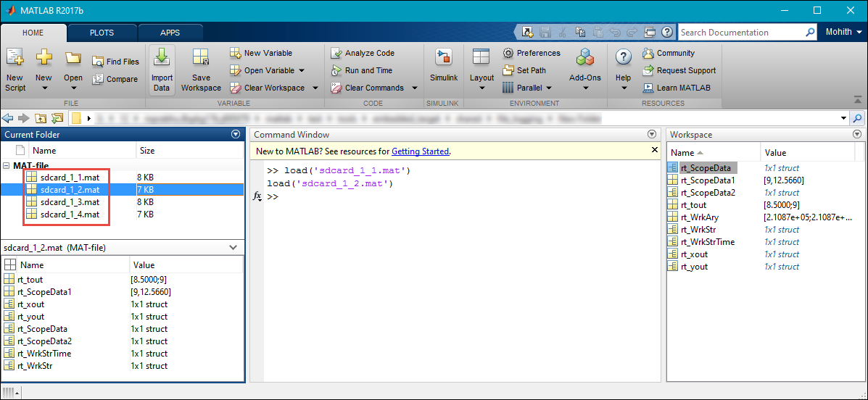Click the New Script icon
The width and height of the screenshot is (868, 400).
click(15, 58)
